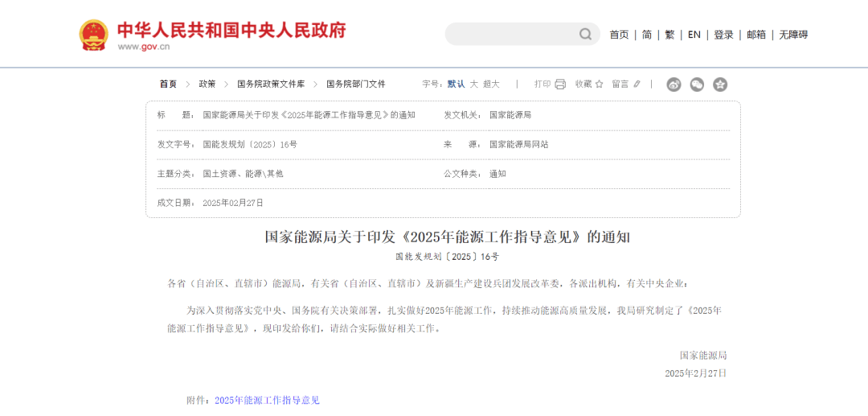
Task: Click the 通知 document type value
Action: tap(497, 174)
